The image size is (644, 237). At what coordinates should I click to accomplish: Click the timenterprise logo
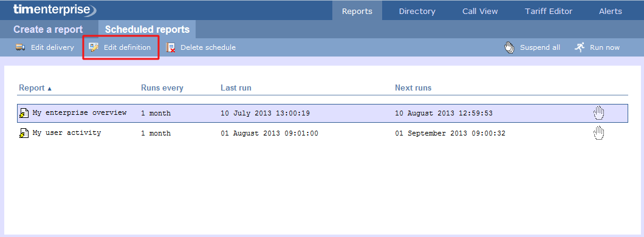point(55,10)
